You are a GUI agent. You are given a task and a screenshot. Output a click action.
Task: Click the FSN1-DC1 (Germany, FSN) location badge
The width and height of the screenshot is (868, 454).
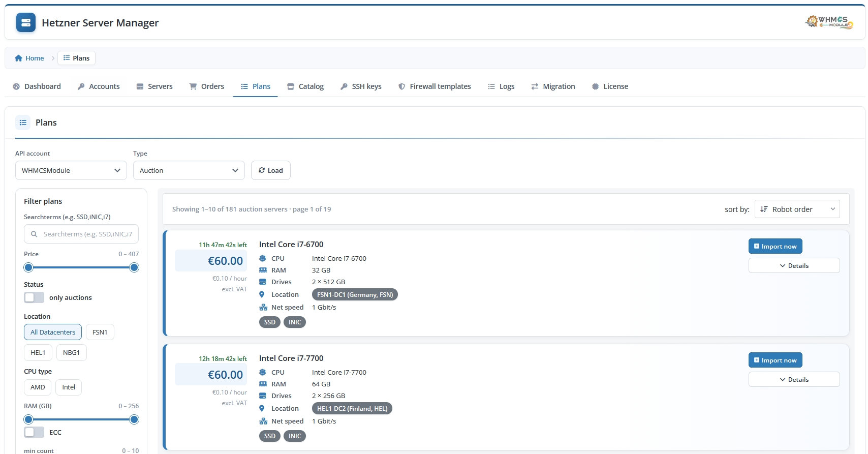pos(355,294)
